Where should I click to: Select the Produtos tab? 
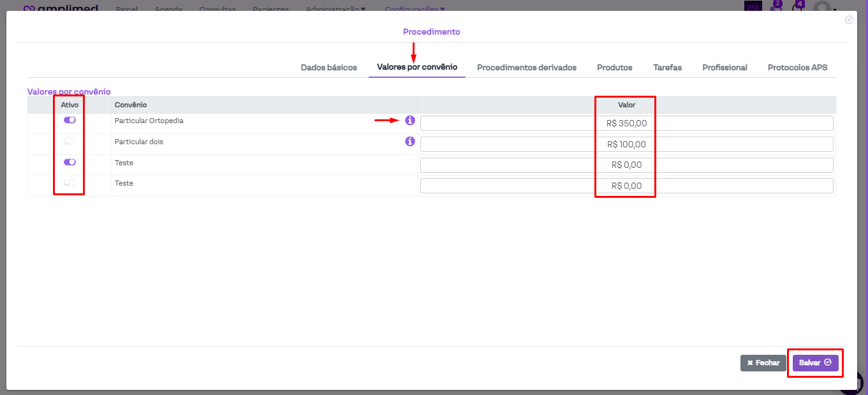[x=615, y=68]
